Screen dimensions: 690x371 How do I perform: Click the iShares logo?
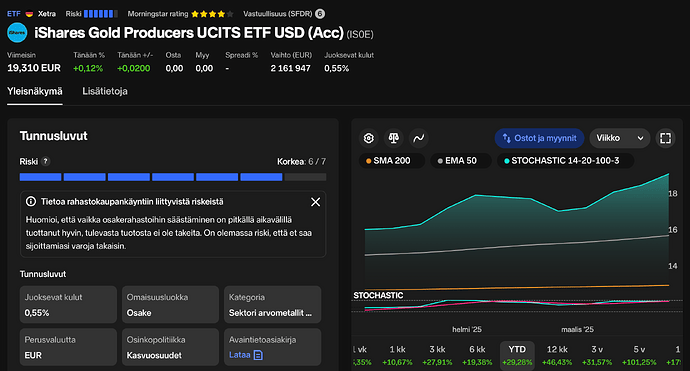tap(17, 33)
